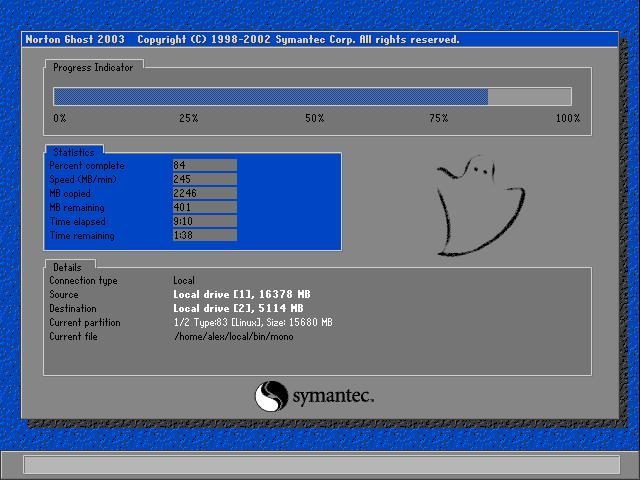Click the Progress Indicator group label
Image resolution: width=640 pixels, height=480 pixels.
coord(93,67)
